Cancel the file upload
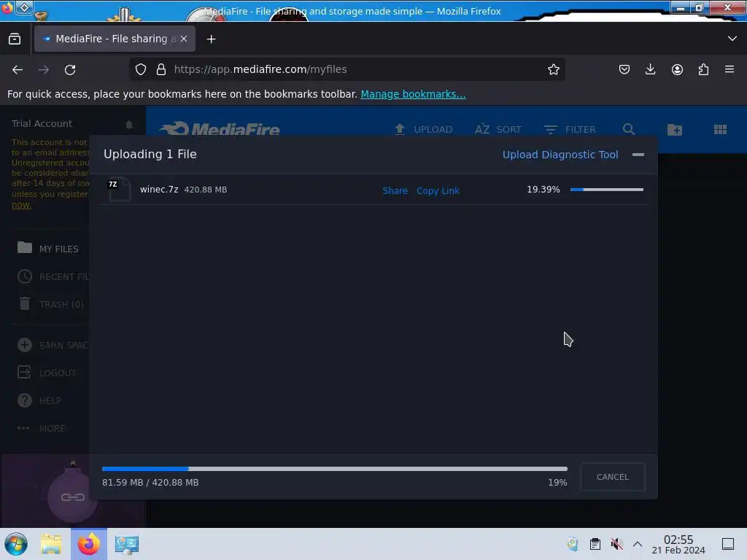This screenshot has height=560, width=747. click(x=613, y=477)
